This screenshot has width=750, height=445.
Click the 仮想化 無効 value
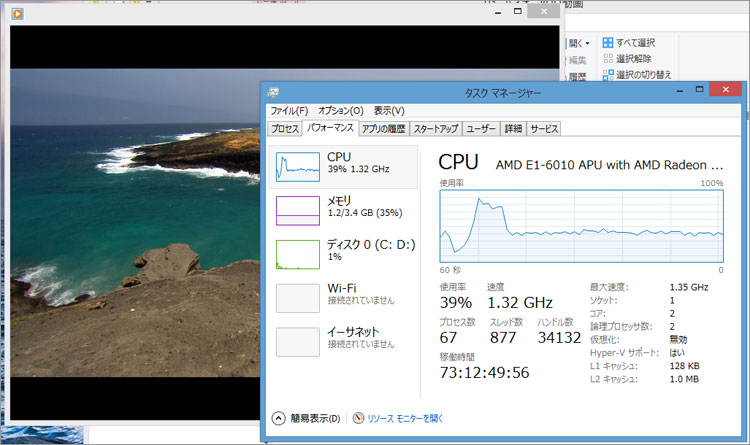pyautogui.click(x=678, y=340)
